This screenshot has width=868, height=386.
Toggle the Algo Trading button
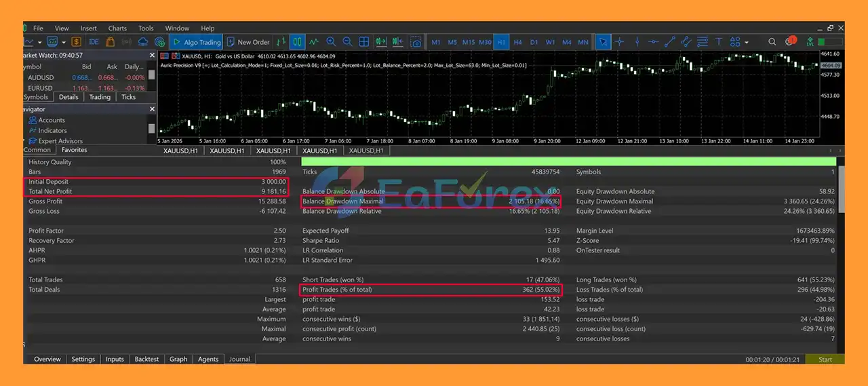click(x=195, y=42)
